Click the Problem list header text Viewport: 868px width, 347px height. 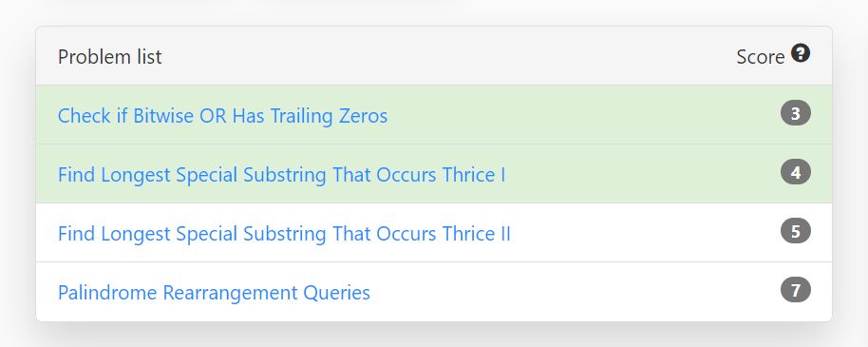(x=109, y=56)
